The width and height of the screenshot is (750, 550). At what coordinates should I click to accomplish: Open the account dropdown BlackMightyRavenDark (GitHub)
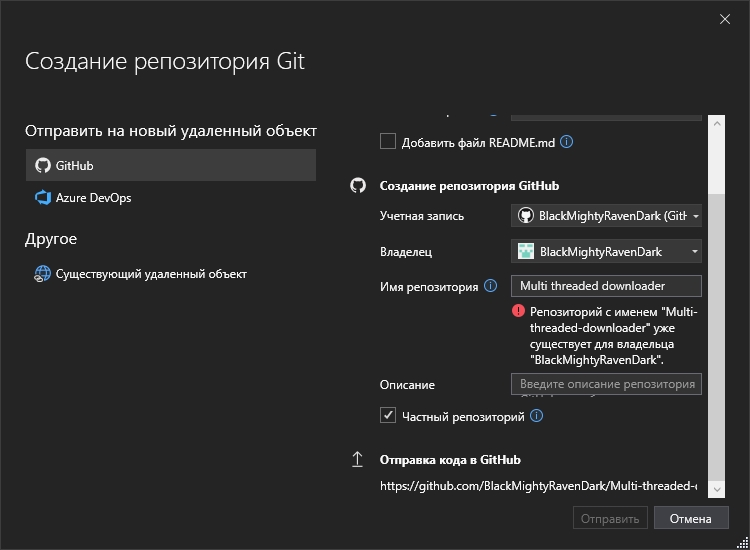tap(606, 216)
